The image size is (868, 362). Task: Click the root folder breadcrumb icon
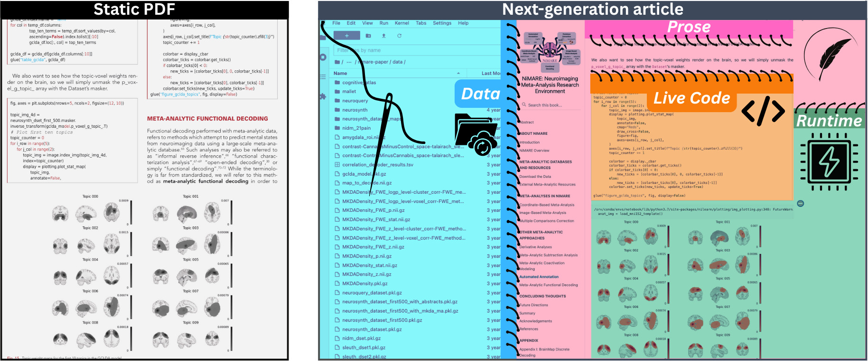coord(337,62)
